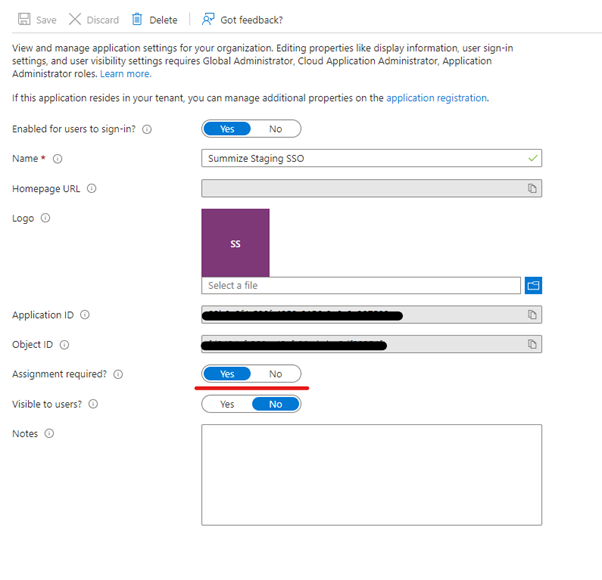
Task: Click info icon next to Logo label
Action: tap(45, 218)
